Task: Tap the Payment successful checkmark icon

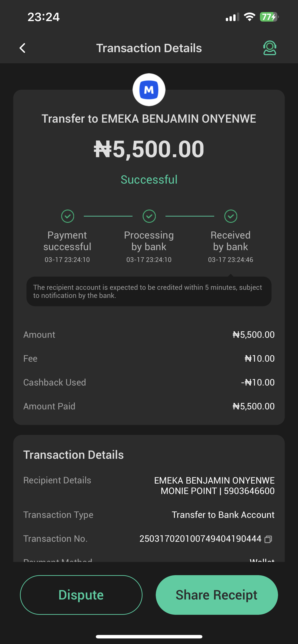Action: click(x=68, y=216)
